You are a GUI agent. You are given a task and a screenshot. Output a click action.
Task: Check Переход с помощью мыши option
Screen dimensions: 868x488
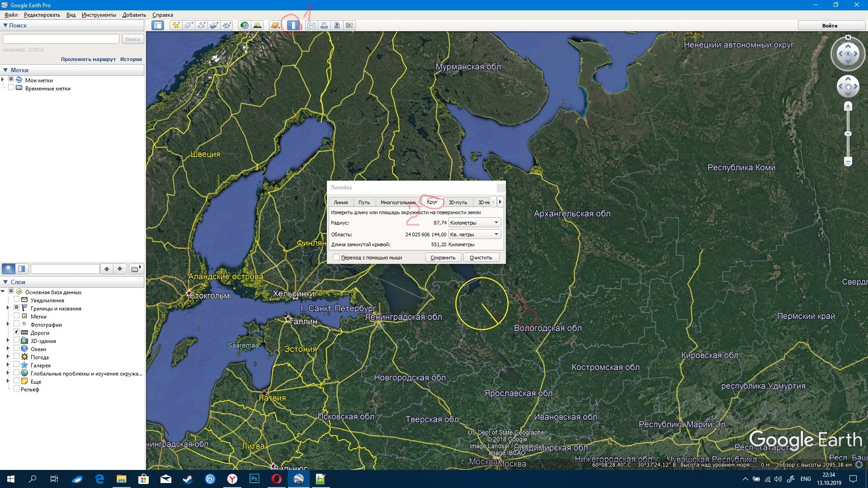click(x=336, y=258)
